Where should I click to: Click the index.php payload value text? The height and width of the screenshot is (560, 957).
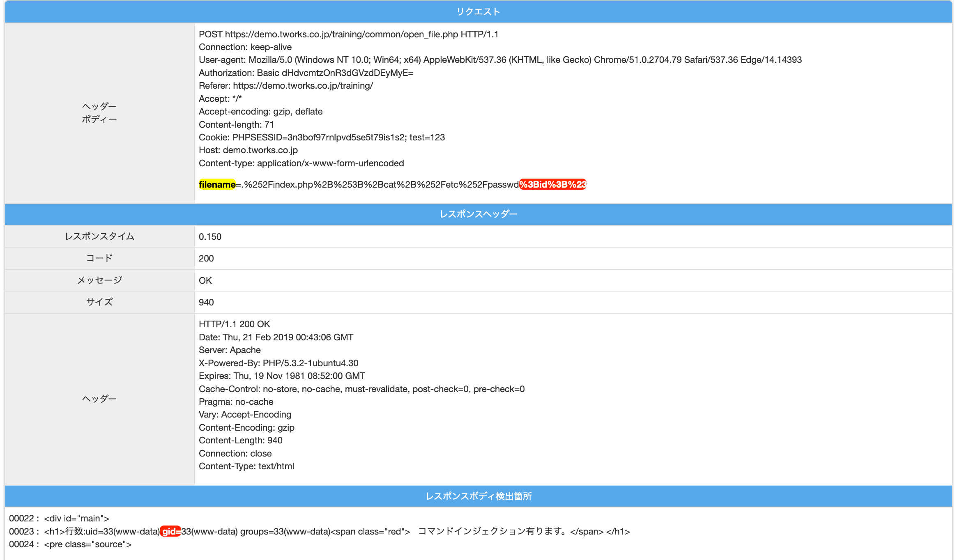tap(381, 184)
